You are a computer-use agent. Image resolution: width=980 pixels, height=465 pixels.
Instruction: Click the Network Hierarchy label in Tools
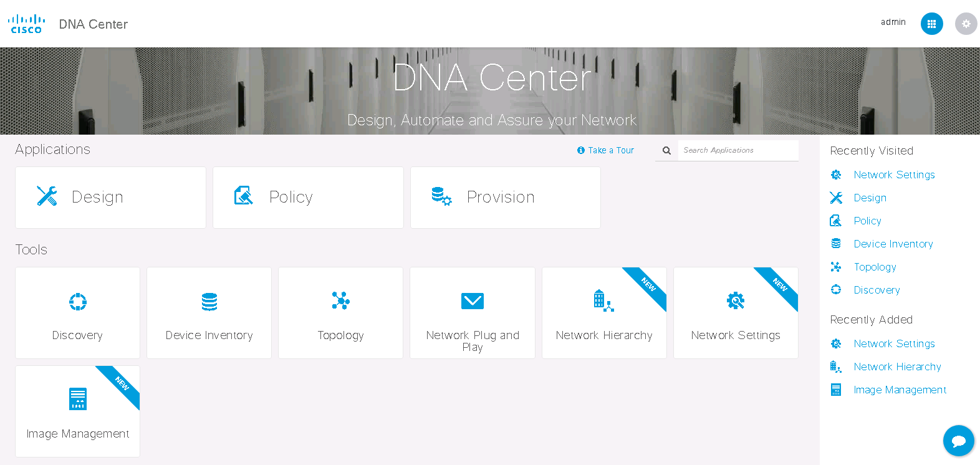pyautogui.click(x=604, y=335)
